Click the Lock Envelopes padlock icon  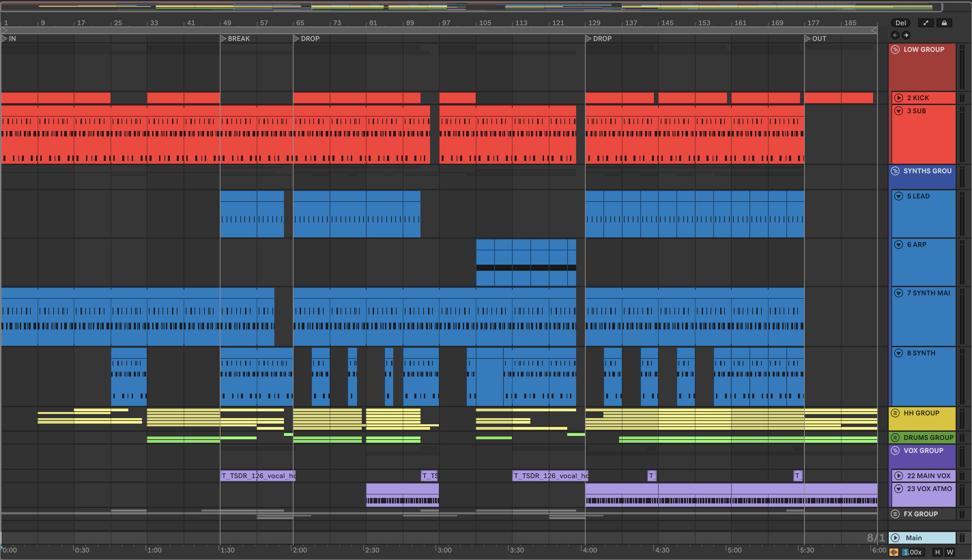(944, 23)
